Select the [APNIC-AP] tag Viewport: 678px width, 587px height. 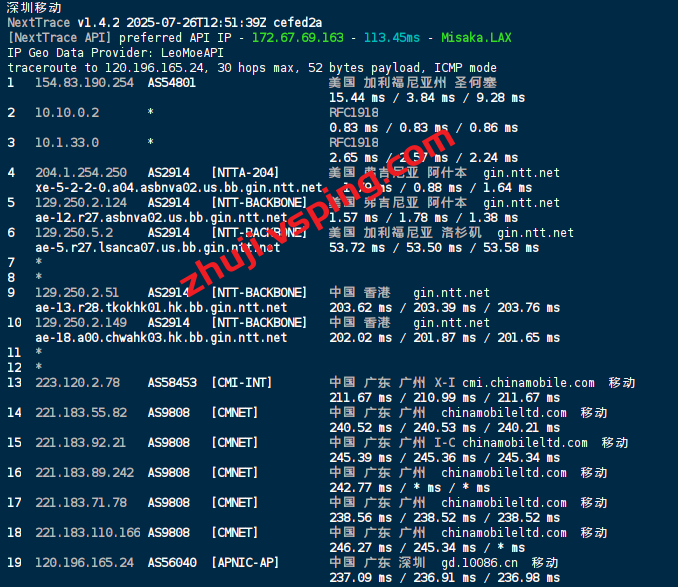pos(245,562)
